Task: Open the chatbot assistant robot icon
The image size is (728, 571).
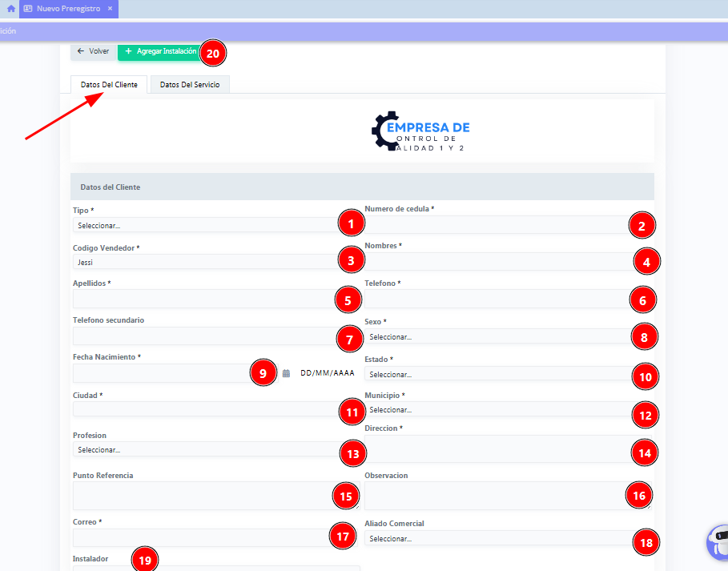Action: tap(718, 541)
